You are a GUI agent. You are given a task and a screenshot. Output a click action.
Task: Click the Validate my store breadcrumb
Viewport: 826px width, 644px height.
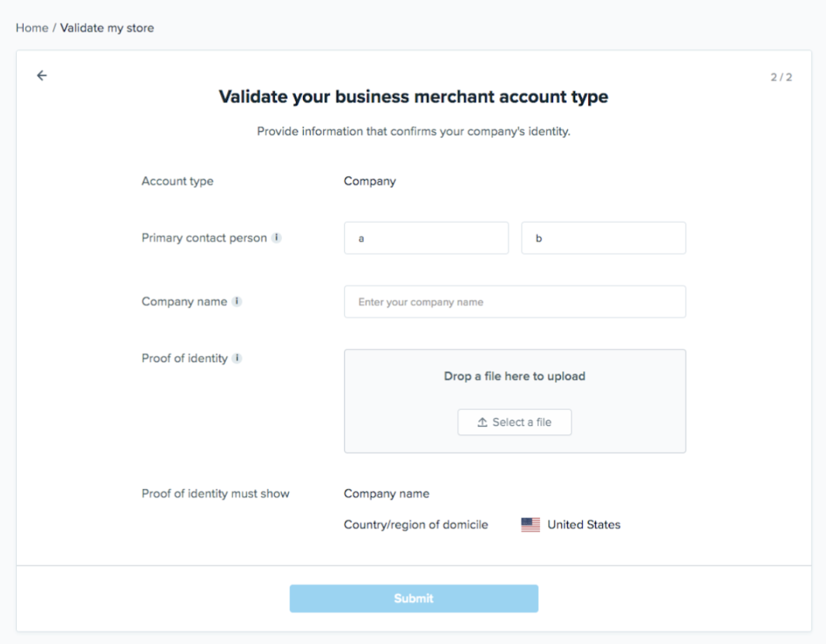(107, 28)
